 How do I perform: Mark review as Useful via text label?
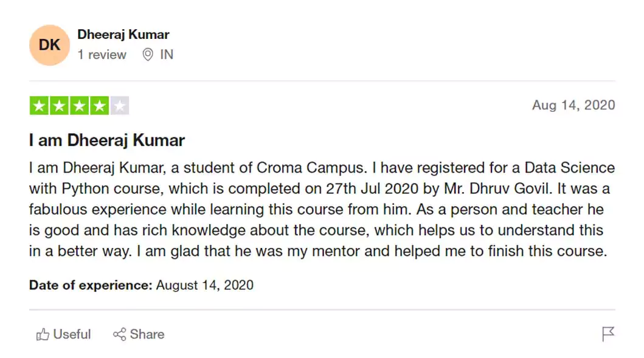click(x=72, y=334)
